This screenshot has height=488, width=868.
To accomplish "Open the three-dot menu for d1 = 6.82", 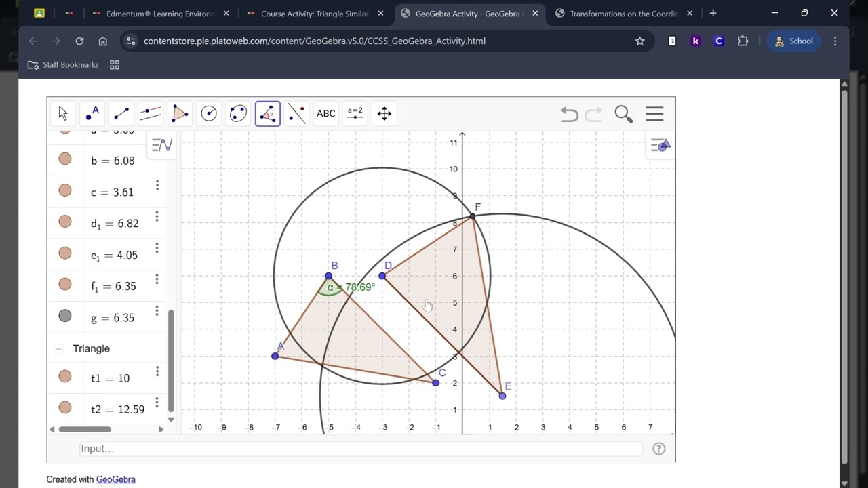I will [157, 216].
